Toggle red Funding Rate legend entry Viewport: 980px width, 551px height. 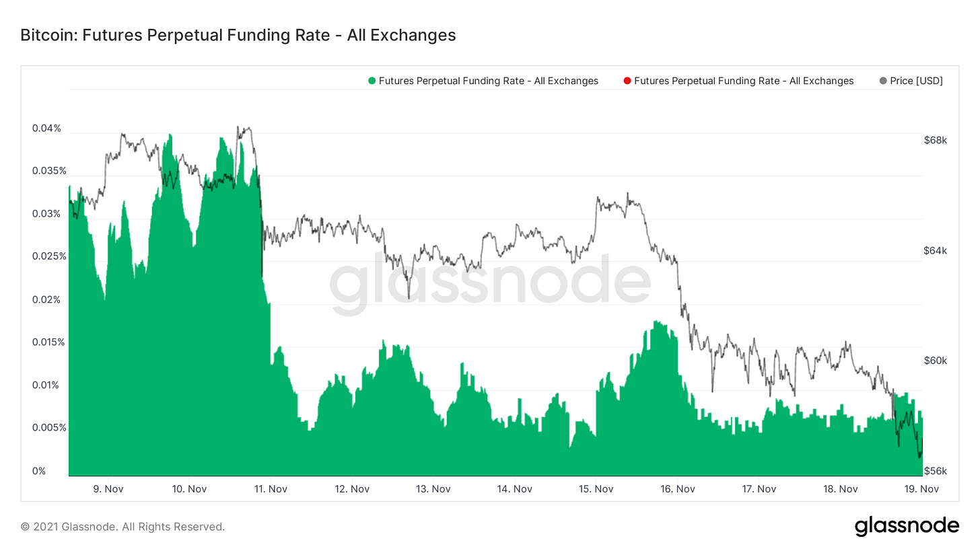738,81
